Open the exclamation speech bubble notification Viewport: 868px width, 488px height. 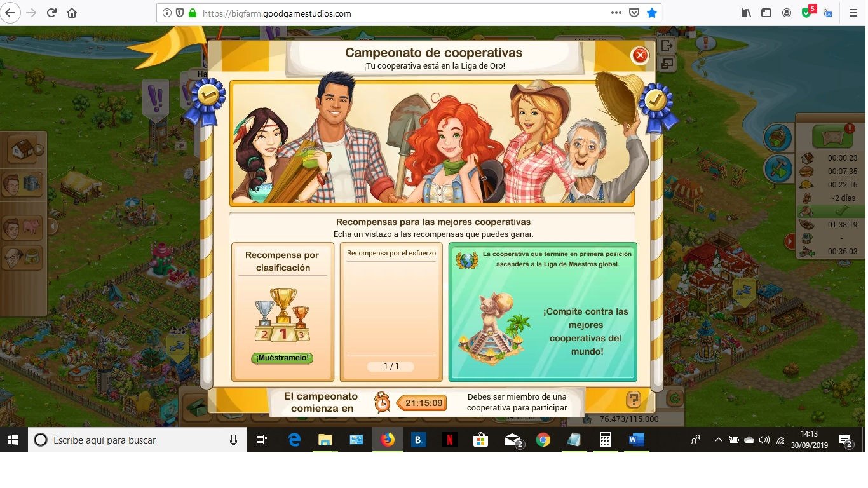[x=705, y=44]
